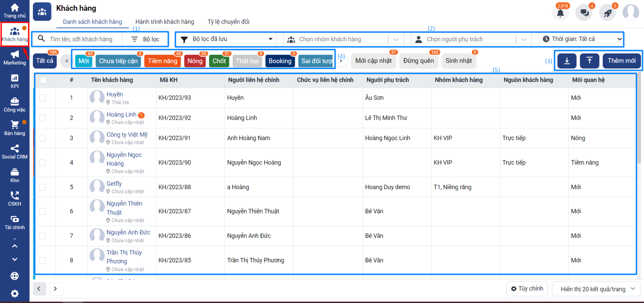
Task: Open the KPI section icon
Action: click(x=14, y=81)
